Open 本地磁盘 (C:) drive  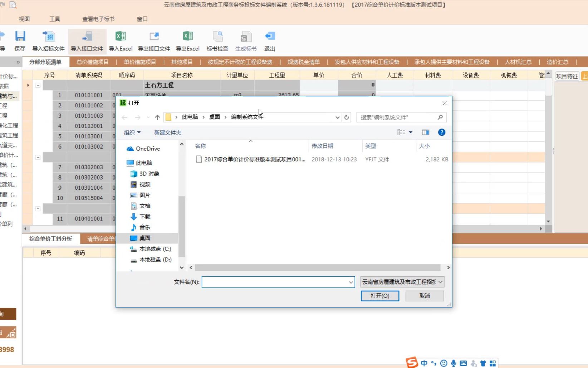point(151,249)
